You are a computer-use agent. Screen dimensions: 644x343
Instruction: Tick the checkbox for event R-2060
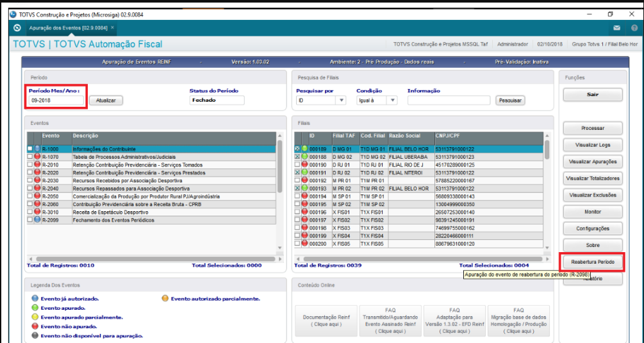(30, 204)
